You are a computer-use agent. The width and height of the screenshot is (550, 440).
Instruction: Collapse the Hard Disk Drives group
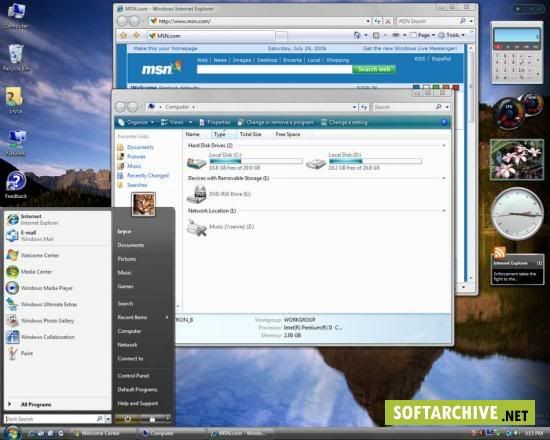click(x=444, y=145)
